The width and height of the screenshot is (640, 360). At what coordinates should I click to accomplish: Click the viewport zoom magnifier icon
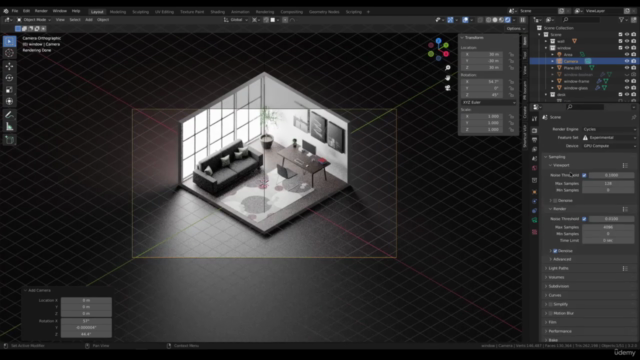click(x=448, y=68)
